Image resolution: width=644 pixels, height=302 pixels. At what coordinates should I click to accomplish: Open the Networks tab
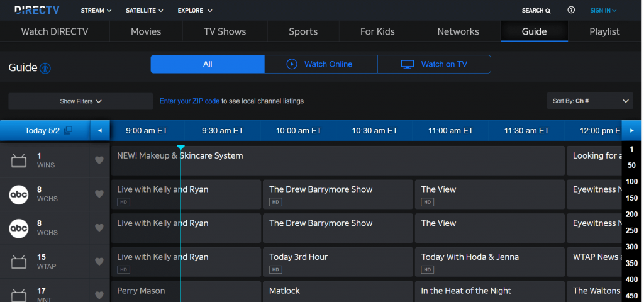tap(458, 31)
